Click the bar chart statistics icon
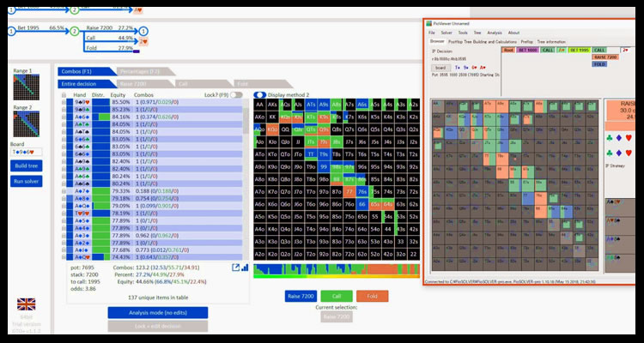Screen dimensions: 644x343 click(245, 268)
